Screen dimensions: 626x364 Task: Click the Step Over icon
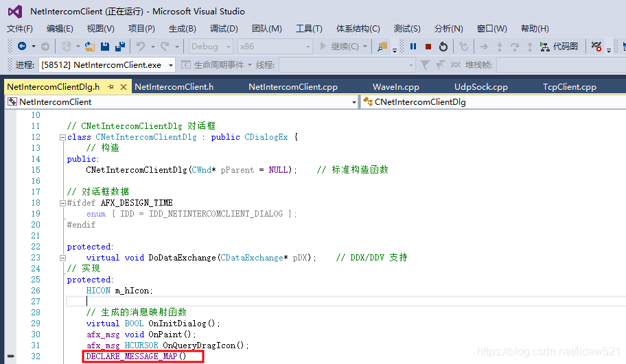pyautogui.click(x=515, y=47)
